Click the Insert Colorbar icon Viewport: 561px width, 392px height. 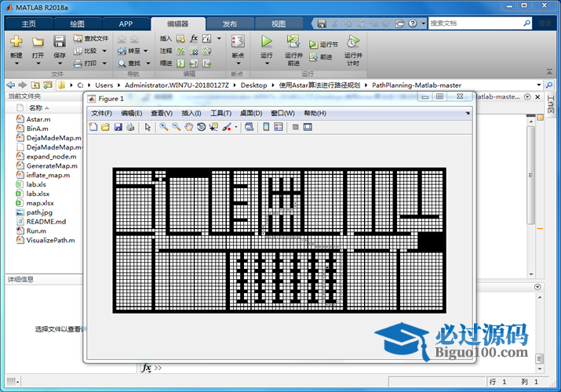(x=266, y=127)
